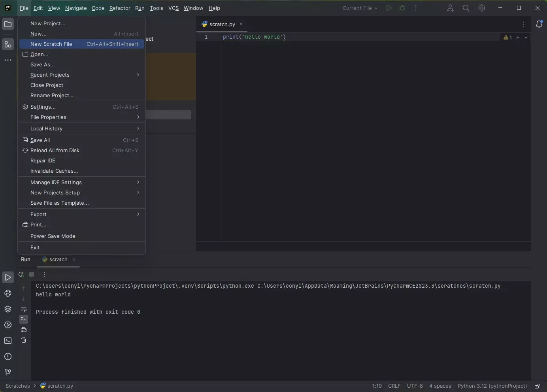This screenshot has height=392, width=547.
Task: Open the Refactor menu
Action: 120,8
